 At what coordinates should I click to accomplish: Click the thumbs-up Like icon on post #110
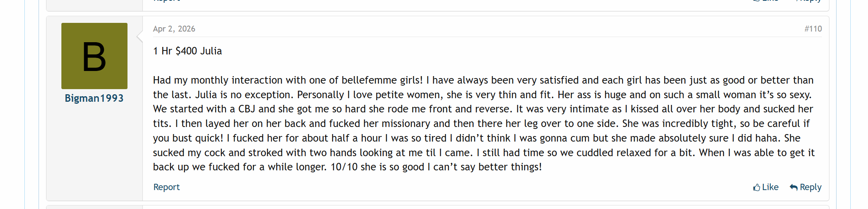click(x=756, y=187)
